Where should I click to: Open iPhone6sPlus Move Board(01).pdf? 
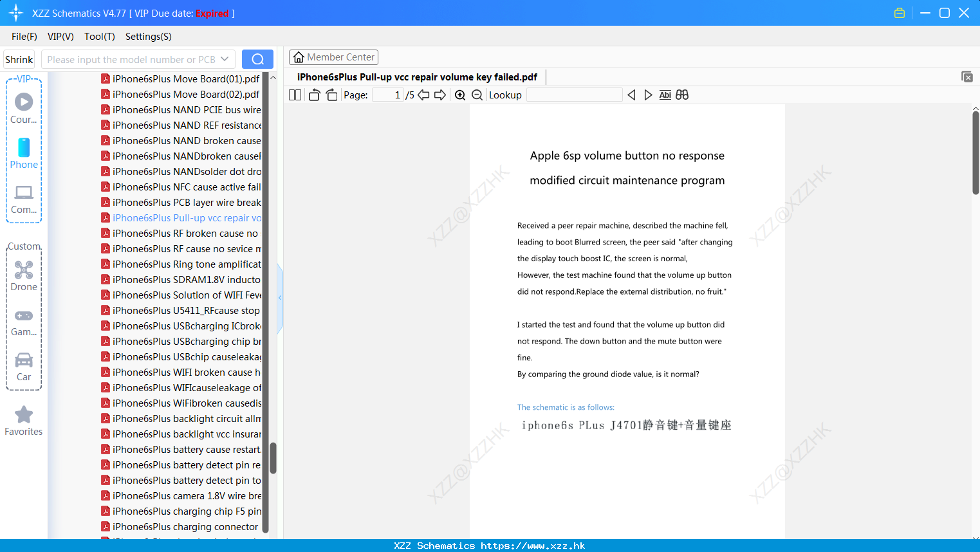(x=180, y=79)
